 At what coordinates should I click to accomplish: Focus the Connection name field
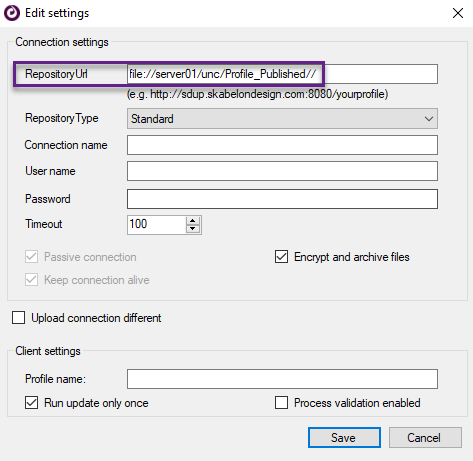(x=282, y=145)
